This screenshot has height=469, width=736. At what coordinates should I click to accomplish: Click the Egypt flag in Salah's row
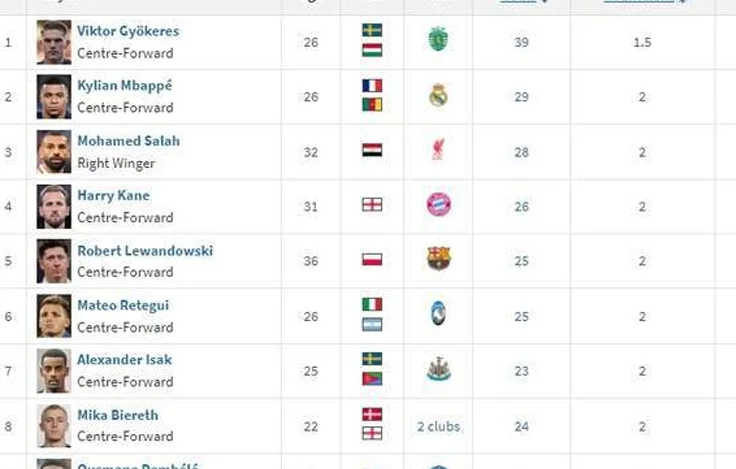pyautogui.click(x=372, y=150)
